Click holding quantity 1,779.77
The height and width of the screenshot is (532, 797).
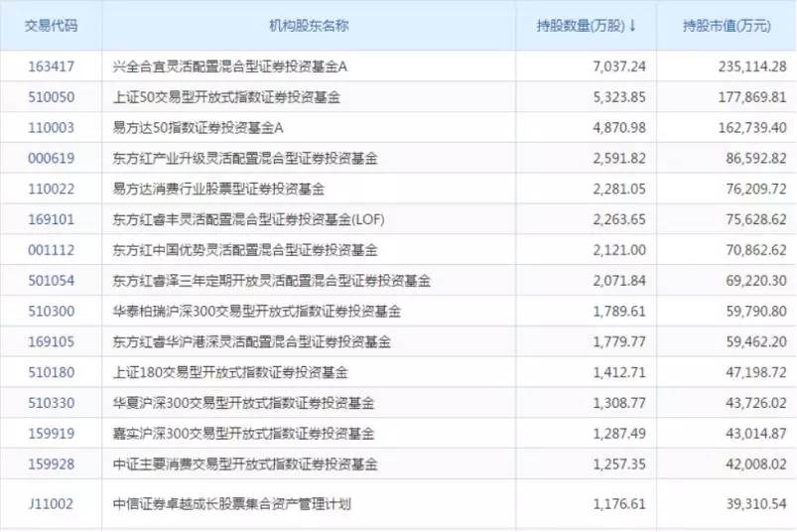click(619, 341)
